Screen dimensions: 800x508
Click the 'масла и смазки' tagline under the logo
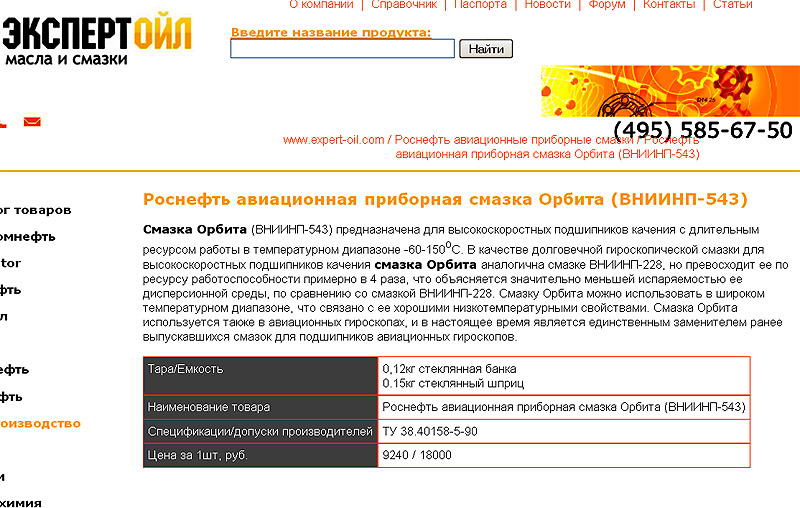pyautogui.click(x=66, y=59)
